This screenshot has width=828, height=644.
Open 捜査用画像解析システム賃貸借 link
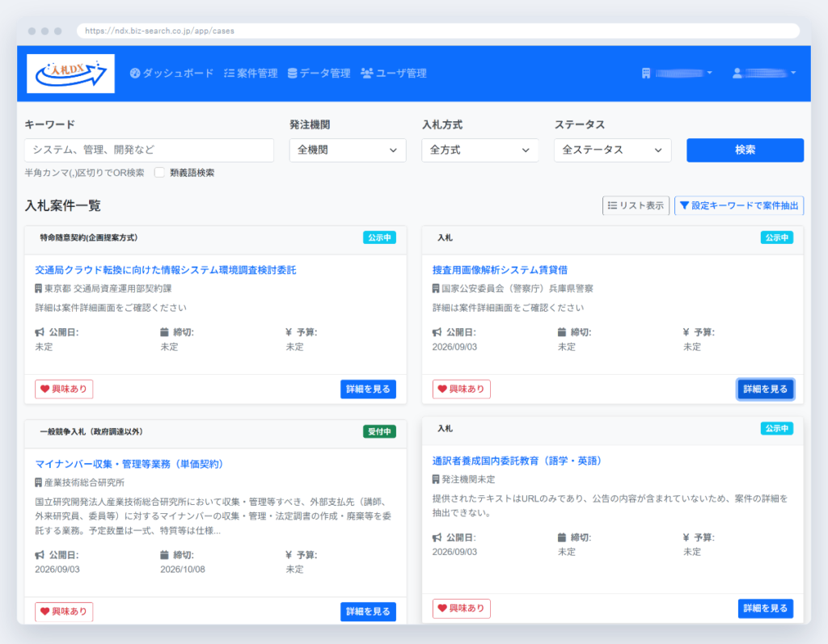[500, 270]
